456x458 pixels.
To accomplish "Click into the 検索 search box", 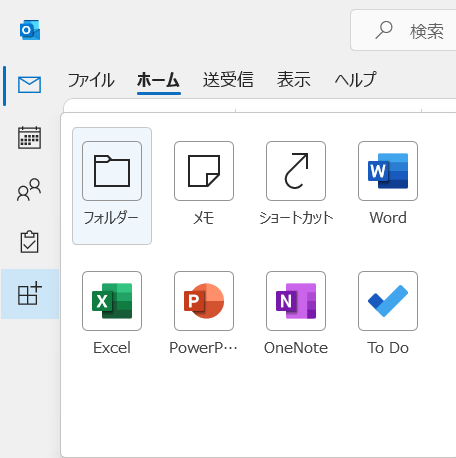I will click(403, 30).
